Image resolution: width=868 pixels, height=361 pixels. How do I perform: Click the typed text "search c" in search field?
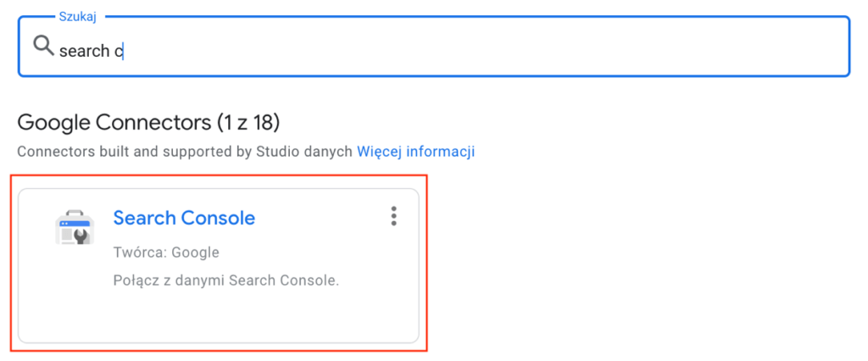pos(90,51)
